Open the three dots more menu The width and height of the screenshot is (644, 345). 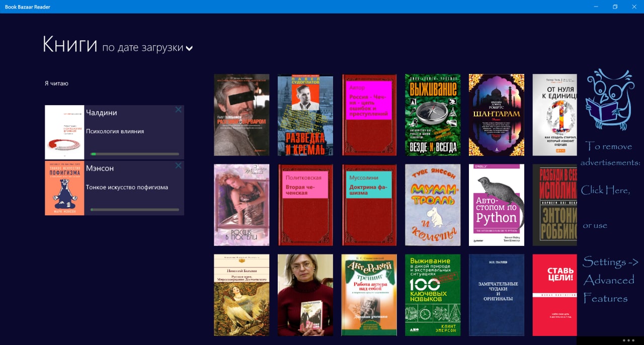(x=628, y=340)
